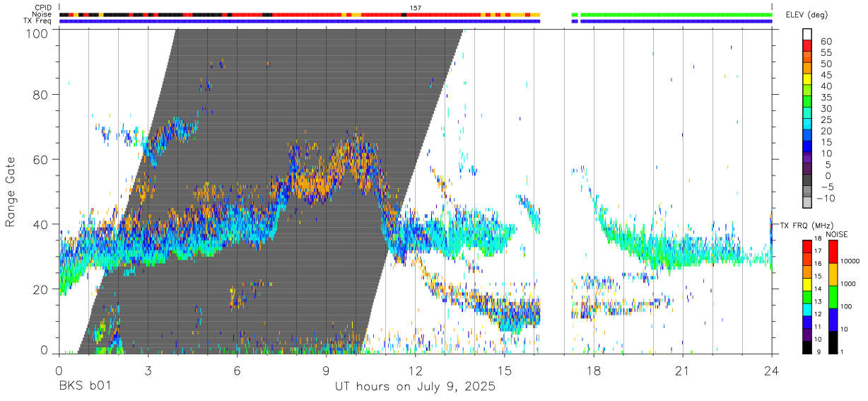The image size is (868, 401).
Task: Click noise tick label 1000
Action: tap(848, 284)
